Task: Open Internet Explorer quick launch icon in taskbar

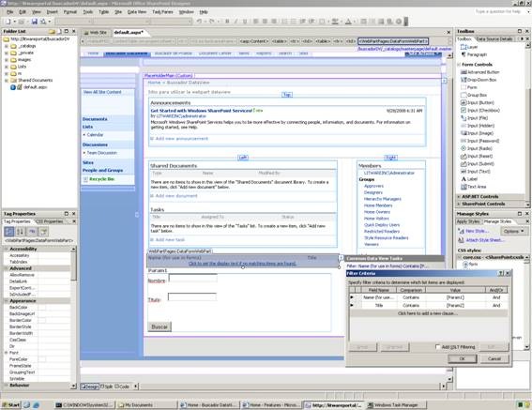Action: (36, 405)
